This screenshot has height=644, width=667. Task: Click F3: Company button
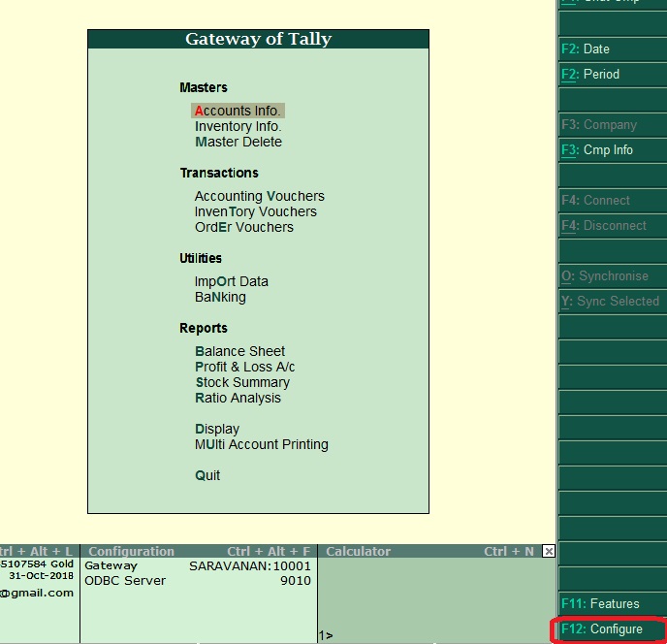point(613,125)
